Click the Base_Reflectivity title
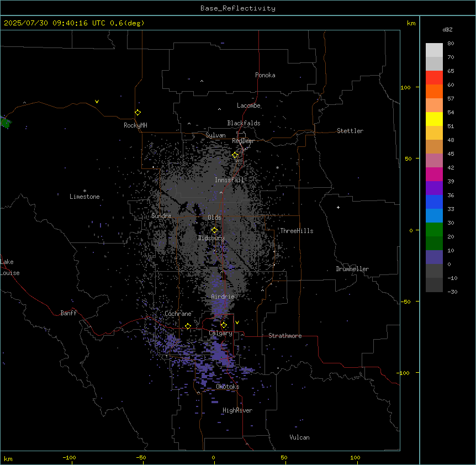476x465 pixels. 238,8
